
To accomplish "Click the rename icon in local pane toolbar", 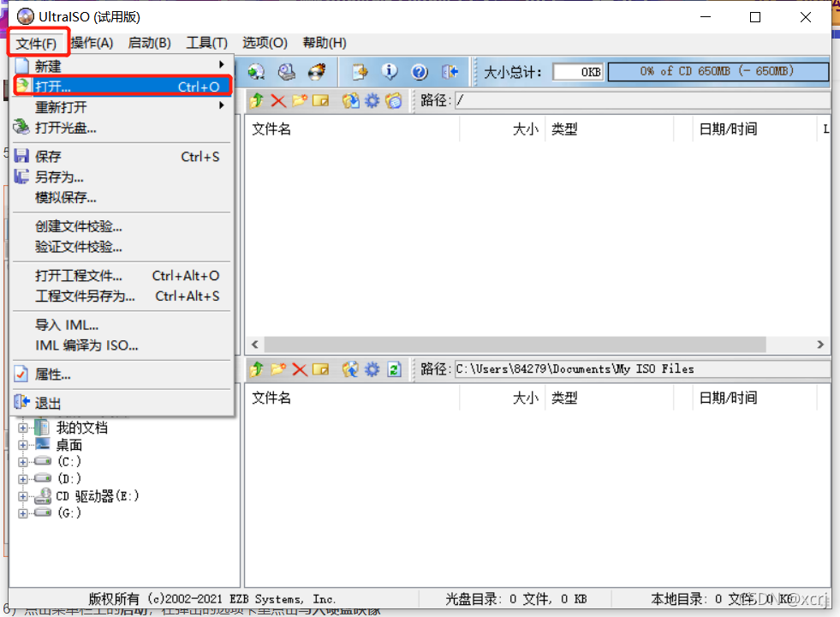I will [x=320, y=369].
